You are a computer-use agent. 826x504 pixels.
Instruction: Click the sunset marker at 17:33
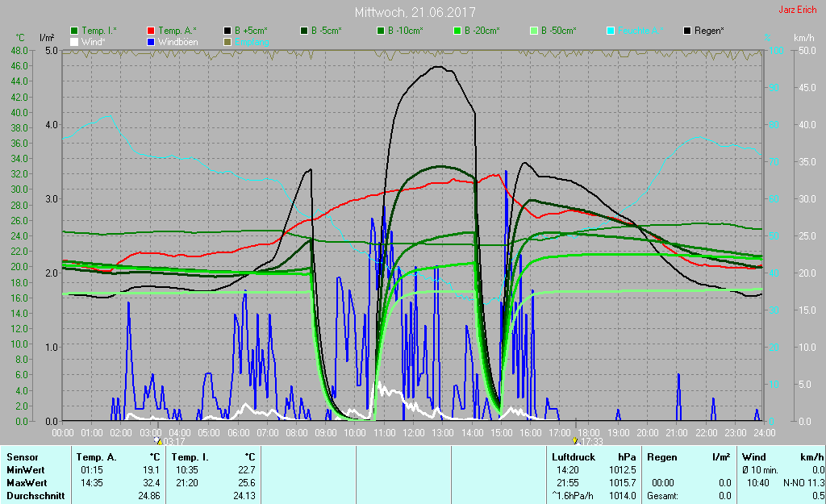(575, 441)
